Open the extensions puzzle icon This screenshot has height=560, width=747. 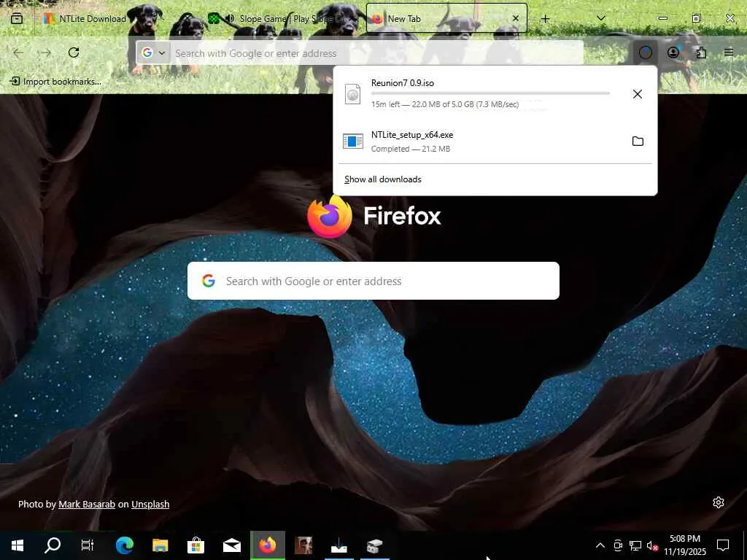pos(701,52)
